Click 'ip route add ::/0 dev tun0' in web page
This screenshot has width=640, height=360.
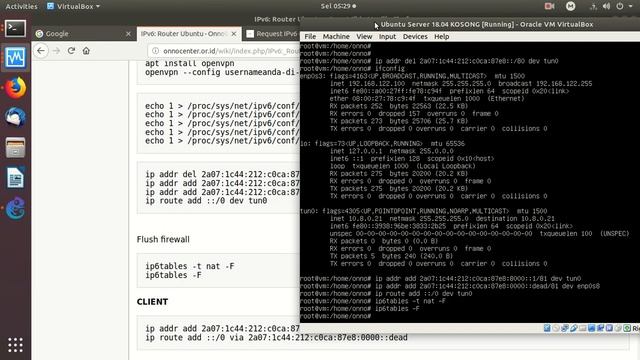pos(206,201)
